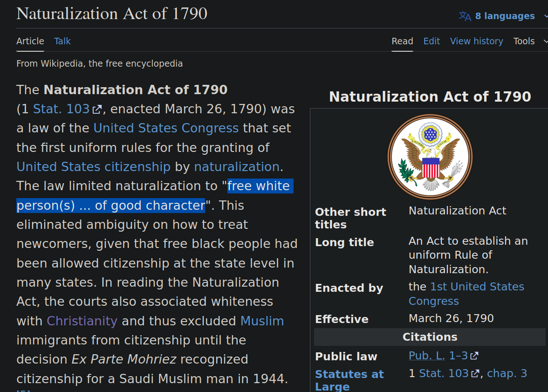The width and height of the screenshot is (548, 392).
Task: Click the highlighted 'free white' text
Action: click(x=259, y=186)
